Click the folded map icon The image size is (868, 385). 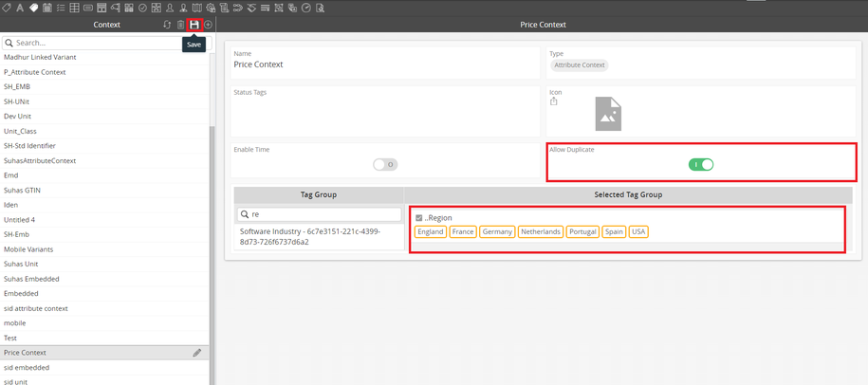pyautogui.click(x=197, y=8)
